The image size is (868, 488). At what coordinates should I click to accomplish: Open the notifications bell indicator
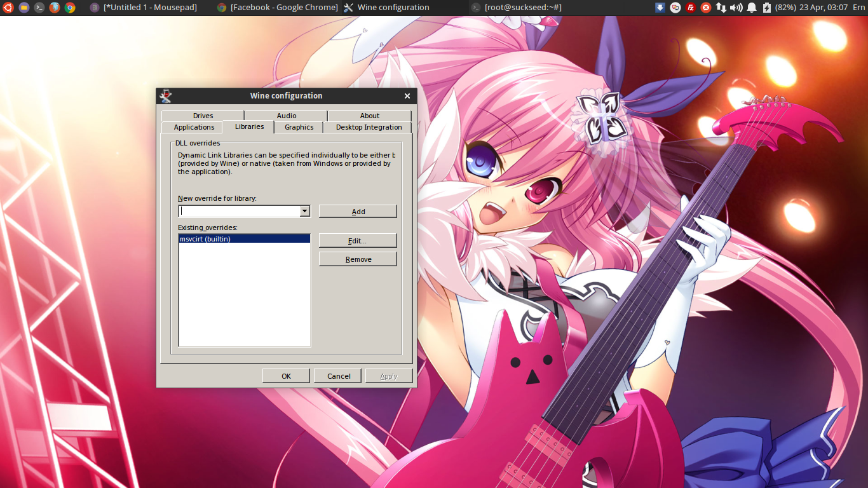(x=752, y=8)
